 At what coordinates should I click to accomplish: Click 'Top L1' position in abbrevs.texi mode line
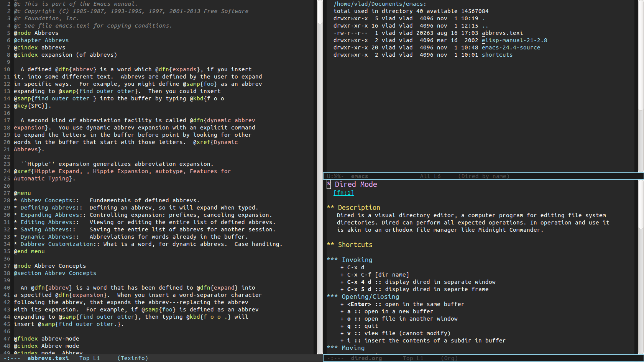(x=90, y=358)
